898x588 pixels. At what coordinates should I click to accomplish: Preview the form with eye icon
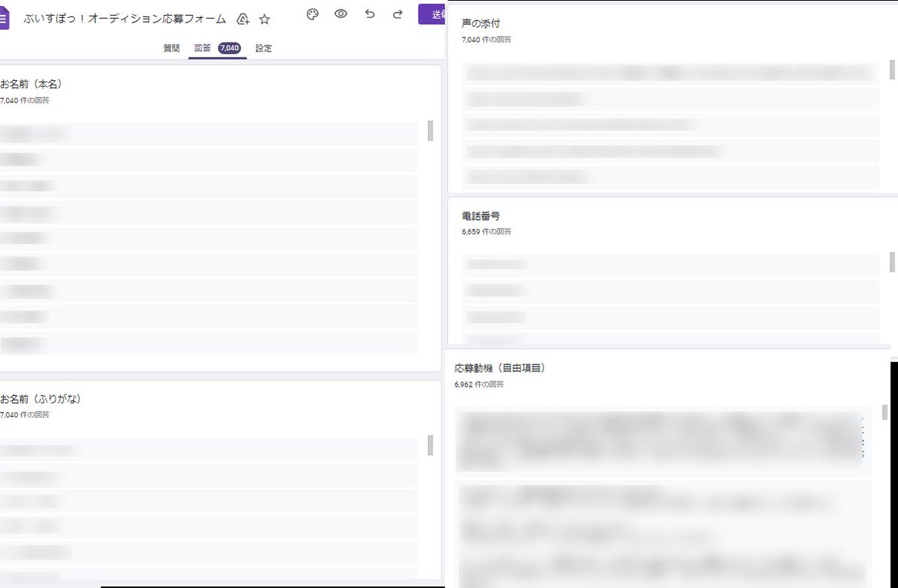pos(340,13)
